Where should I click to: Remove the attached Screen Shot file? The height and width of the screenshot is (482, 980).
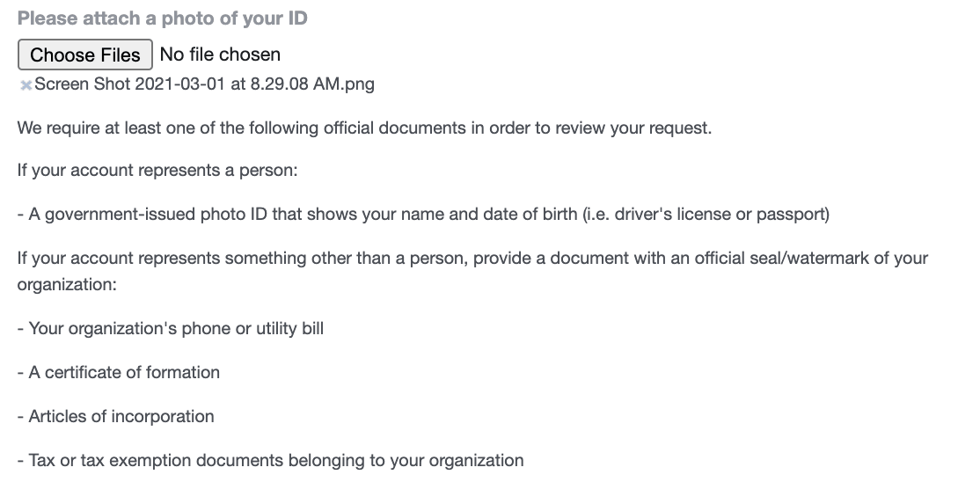26,85
